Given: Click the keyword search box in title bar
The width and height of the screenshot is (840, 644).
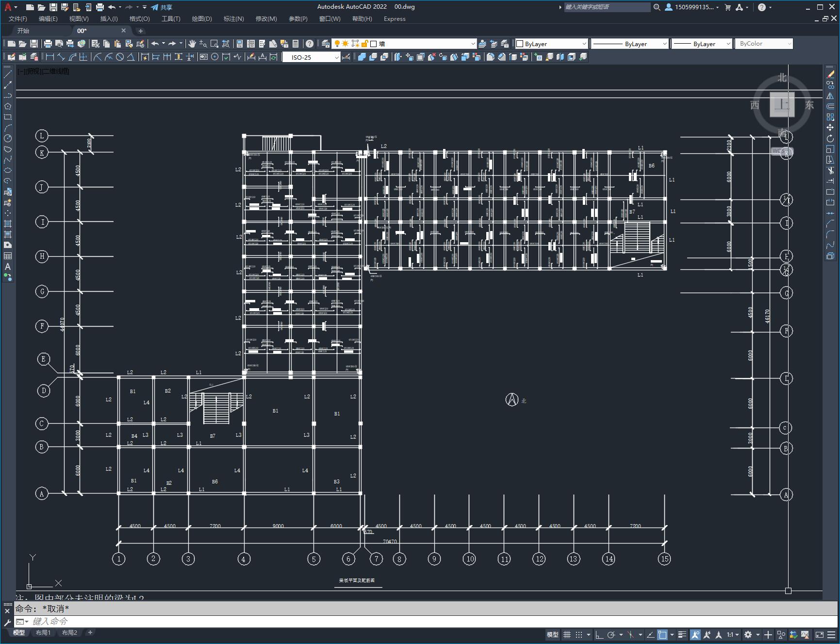Looking at the screenshot, I should click(x=607, y=7).
